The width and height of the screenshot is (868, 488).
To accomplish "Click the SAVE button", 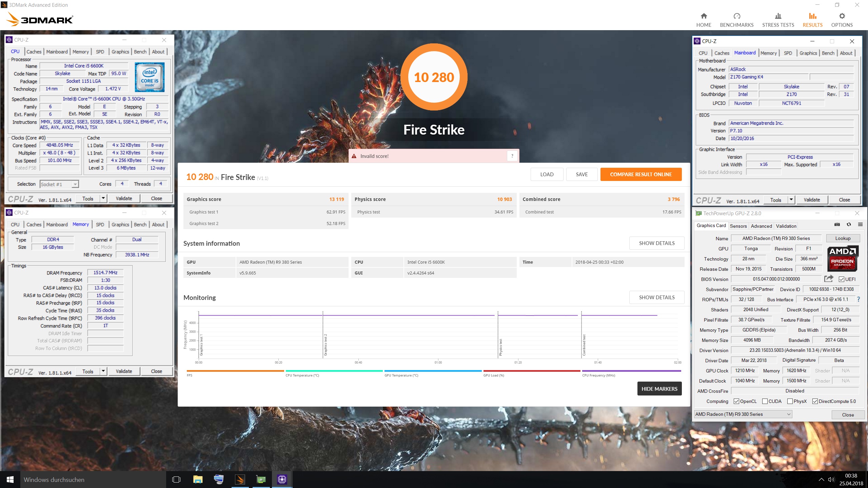I will pos(582,175).
